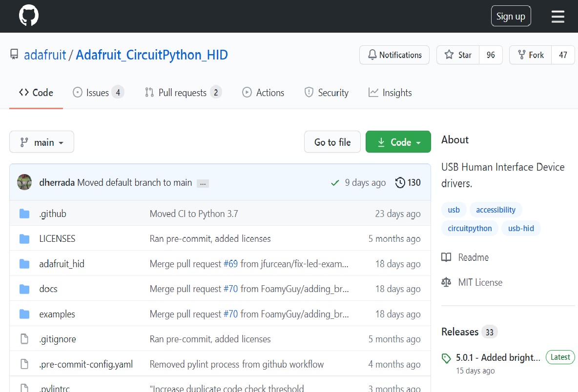Click the Notifications bell button
Screen dimensions: 578x392
click(394, 55)
